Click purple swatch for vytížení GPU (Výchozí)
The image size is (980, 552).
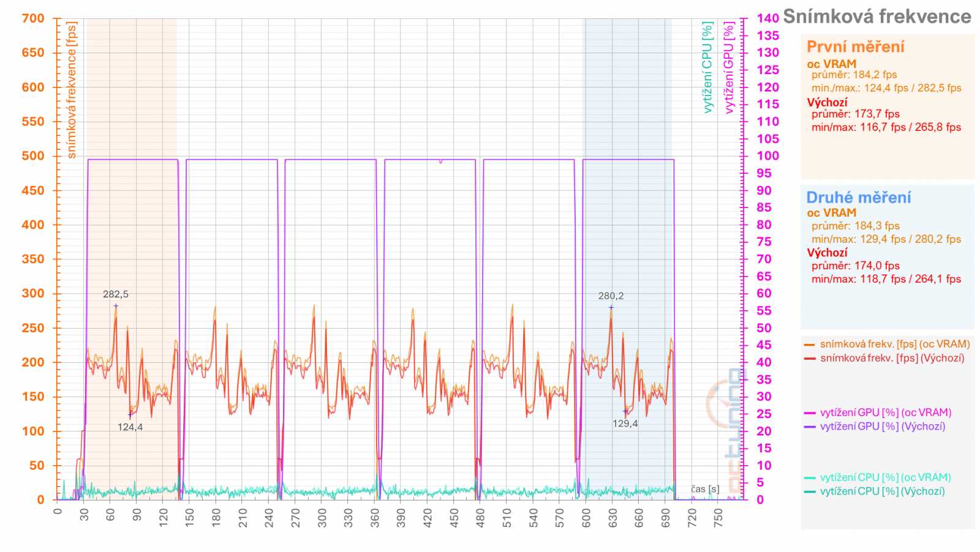click(x=810, y=427)
